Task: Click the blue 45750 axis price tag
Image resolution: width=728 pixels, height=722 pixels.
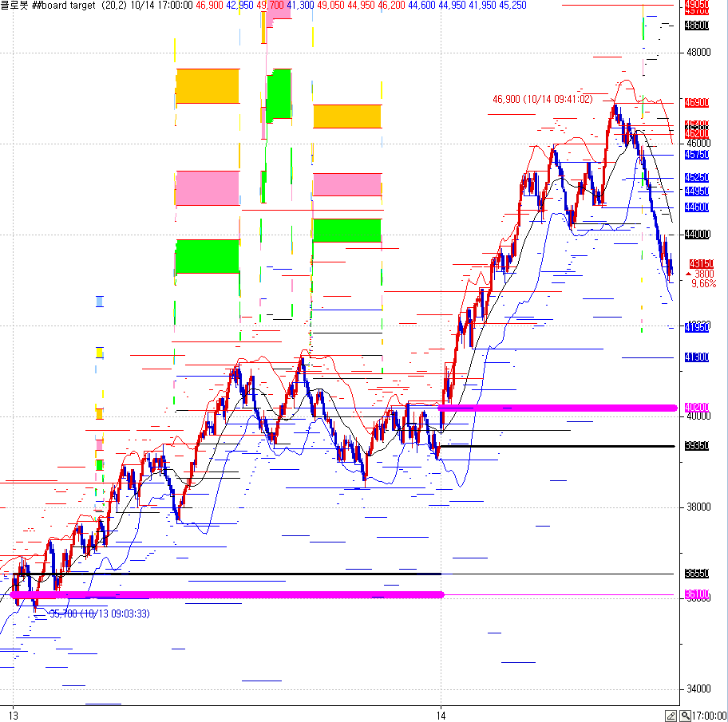Action: [x=697, y=155]
